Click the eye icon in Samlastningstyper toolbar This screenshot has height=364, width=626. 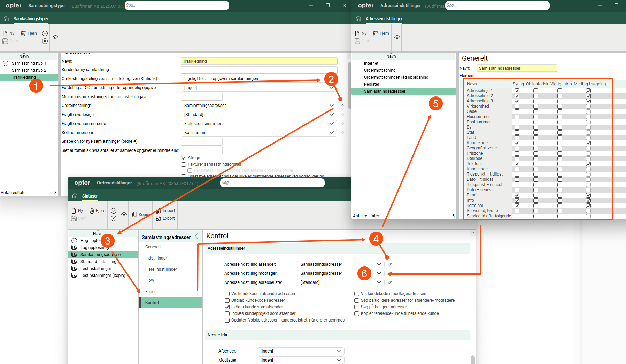[55, 37]
